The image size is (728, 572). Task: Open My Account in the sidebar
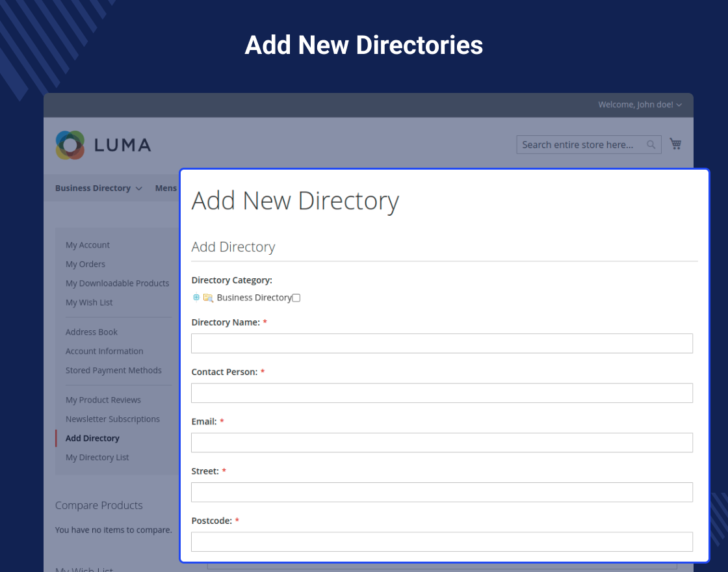(x=88, y=245)
